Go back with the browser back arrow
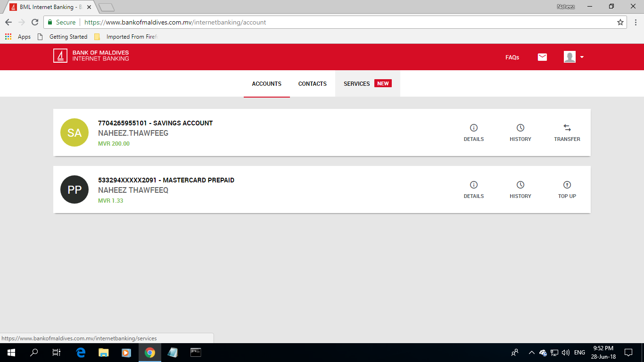Screen dimensions: 644x362 [8, 22]
